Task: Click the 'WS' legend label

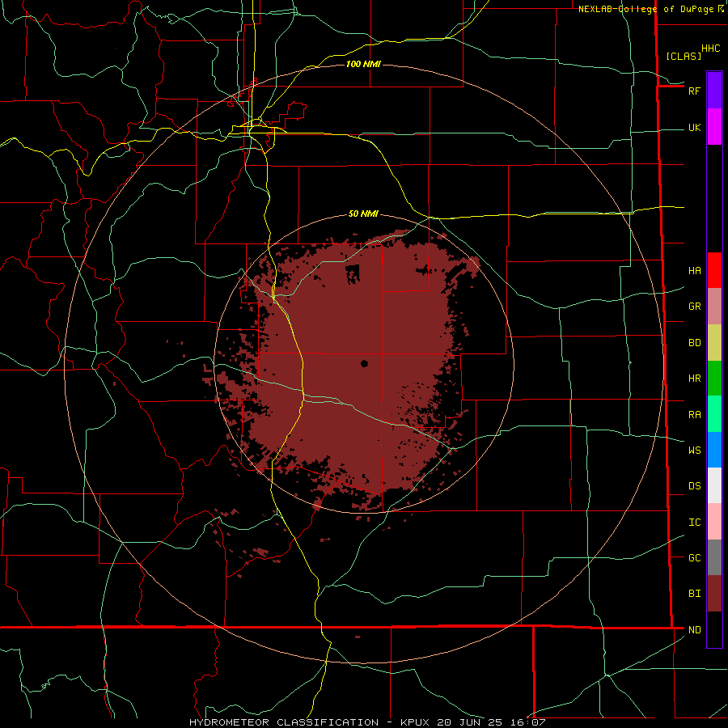Action: point(694,450)
